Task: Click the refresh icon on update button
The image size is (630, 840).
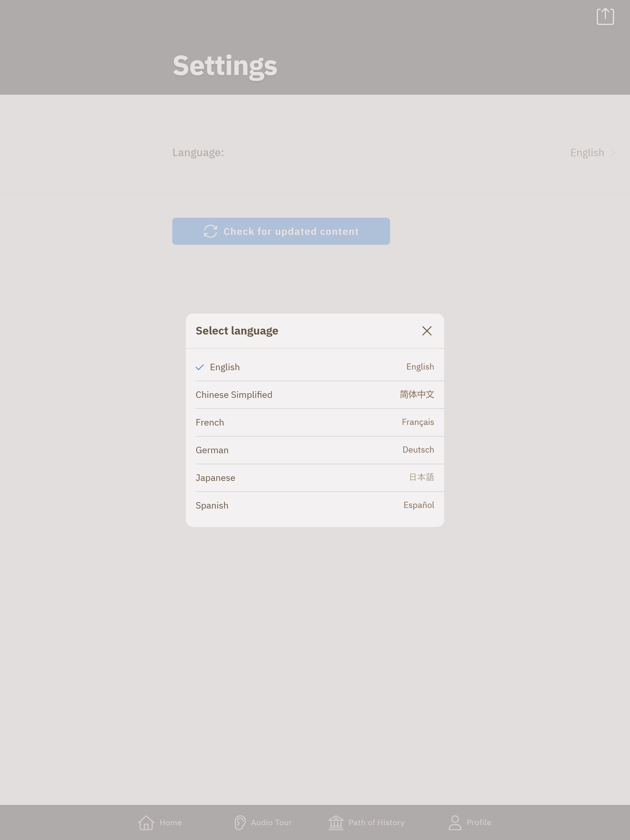Action: tap(210, 231)
